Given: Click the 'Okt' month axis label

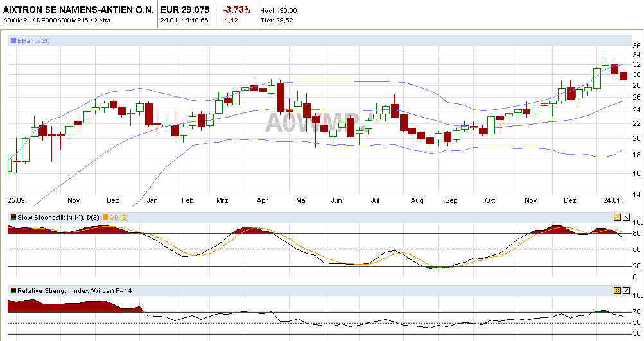Looking at the screenshot, I should 490,200.
